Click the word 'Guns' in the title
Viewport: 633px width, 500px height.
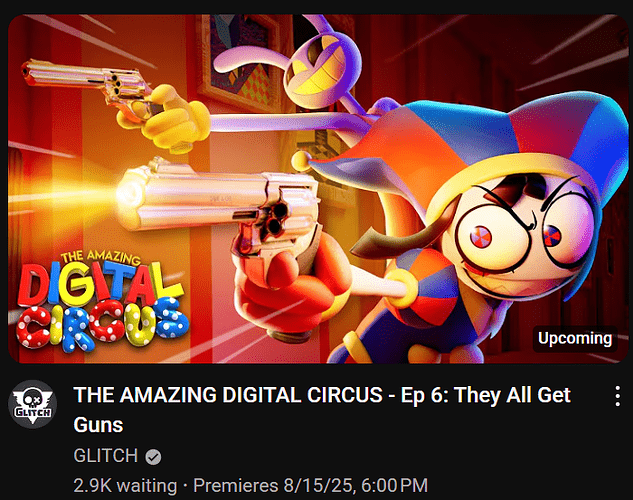(x=98, y=425)
